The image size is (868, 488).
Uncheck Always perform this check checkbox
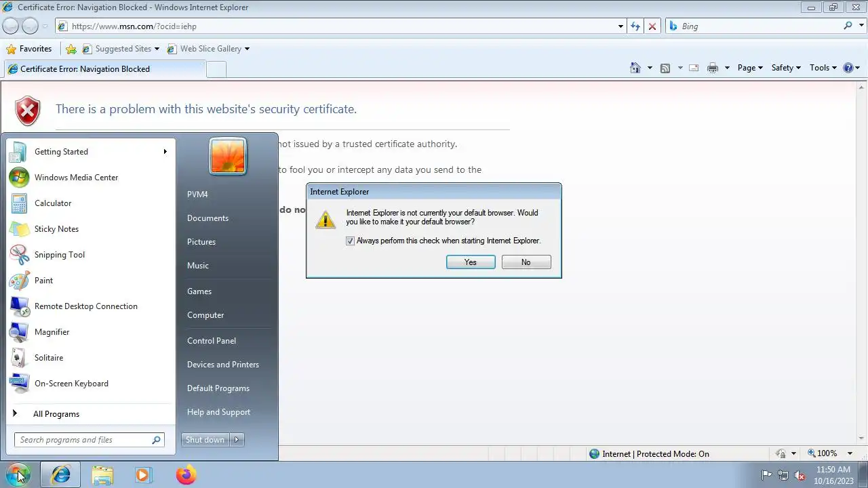[x=351, y=241]
